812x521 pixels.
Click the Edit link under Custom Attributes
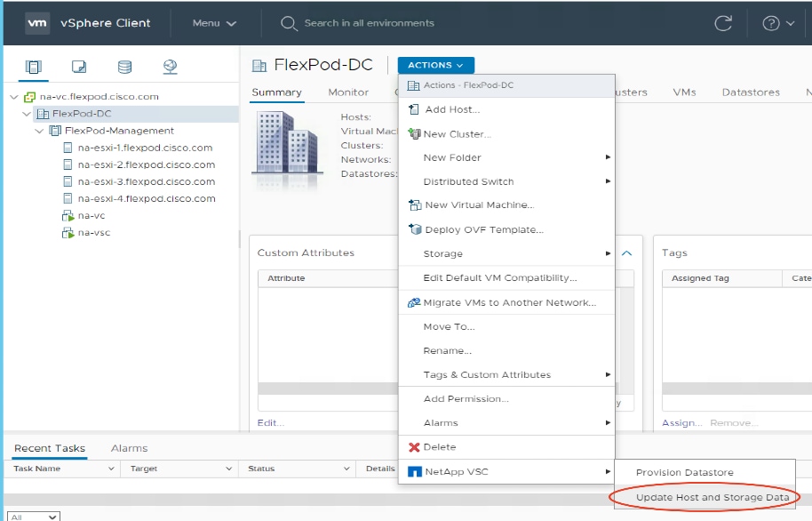pos(270,423)
